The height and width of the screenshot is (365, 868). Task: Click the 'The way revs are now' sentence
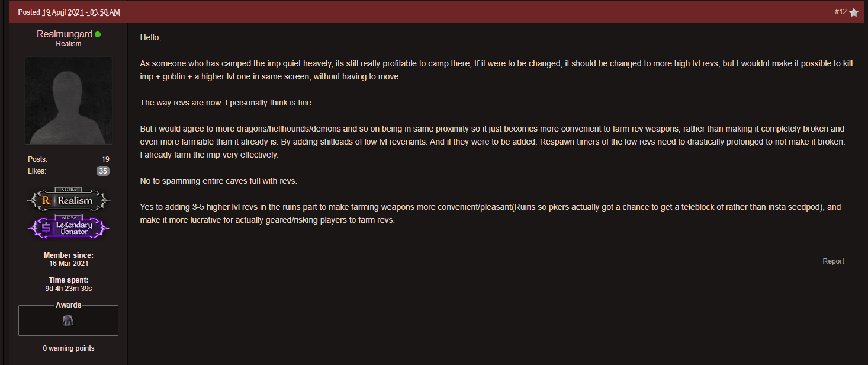click(x=227, y=103)
